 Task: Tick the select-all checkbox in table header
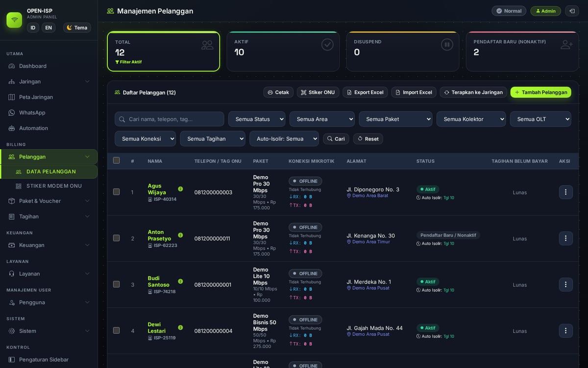116,160
